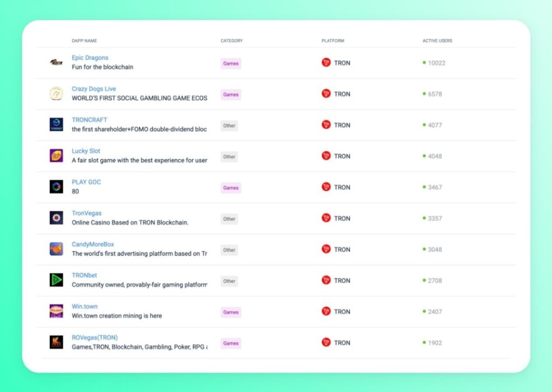
Task: Open the TRONCRAFT dapp link
Action: coord(89,120)
